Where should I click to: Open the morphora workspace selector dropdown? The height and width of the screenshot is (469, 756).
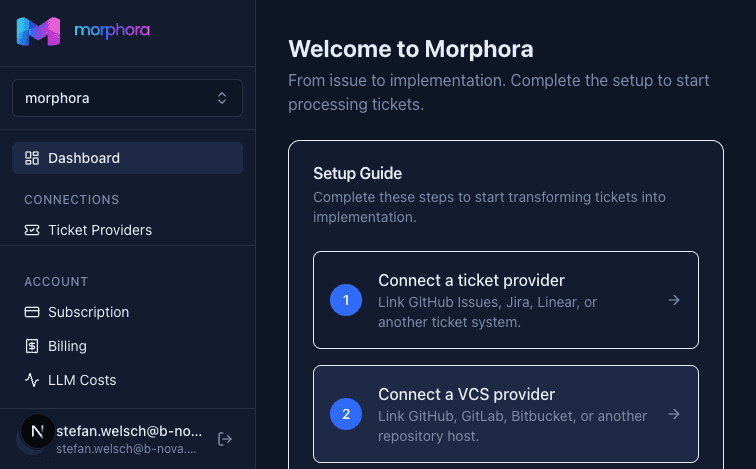point(127,98)
